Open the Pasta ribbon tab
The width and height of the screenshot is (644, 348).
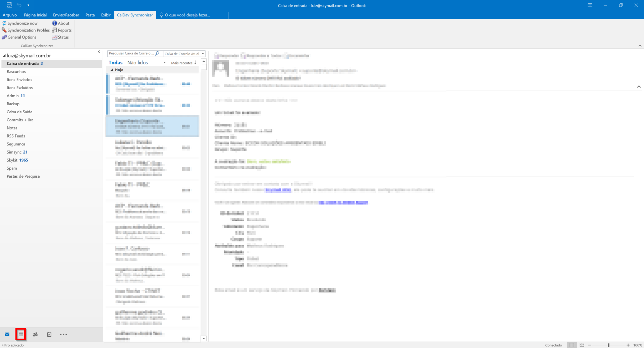90,15
